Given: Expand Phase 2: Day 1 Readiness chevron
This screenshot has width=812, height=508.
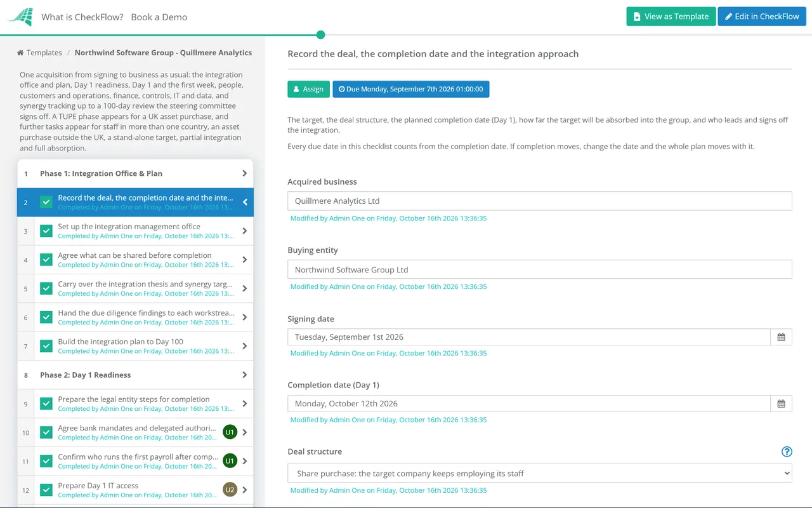Looking at the screenshot, I should click(245, 375).
